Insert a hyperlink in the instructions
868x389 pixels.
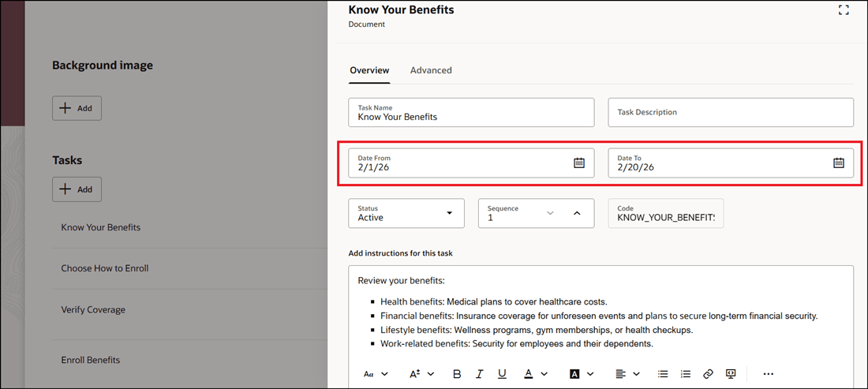[x=708, y=373]
